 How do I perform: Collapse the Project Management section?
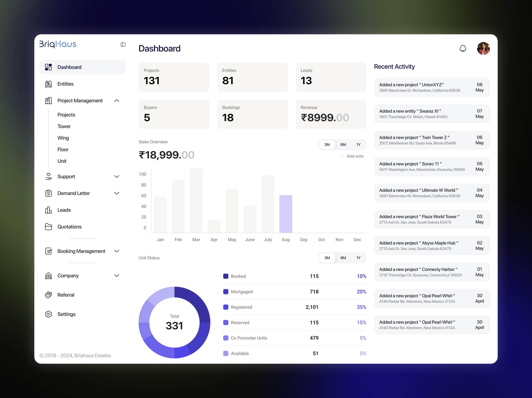point(117,101)
